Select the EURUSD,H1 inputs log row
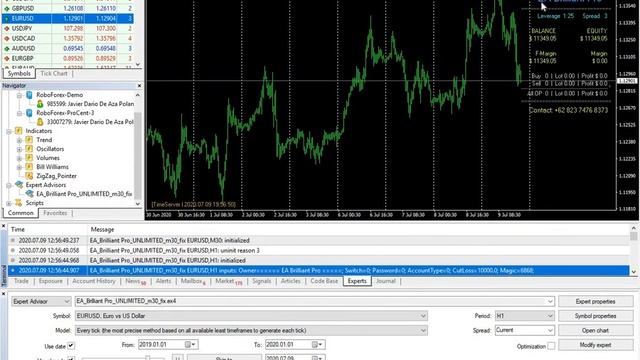The width and height of the screenshot is (640, 360). tap(319, 270)
